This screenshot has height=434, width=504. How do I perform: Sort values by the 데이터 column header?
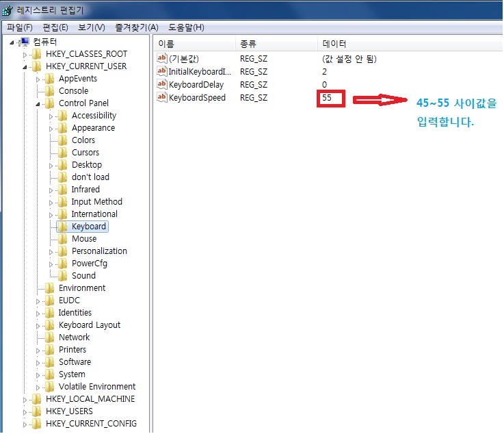[410, 44]
